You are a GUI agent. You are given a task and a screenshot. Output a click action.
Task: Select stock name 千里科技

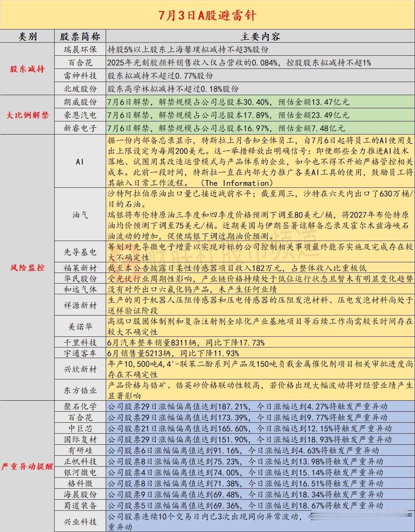pyautogui.click(x=80, y=342)
